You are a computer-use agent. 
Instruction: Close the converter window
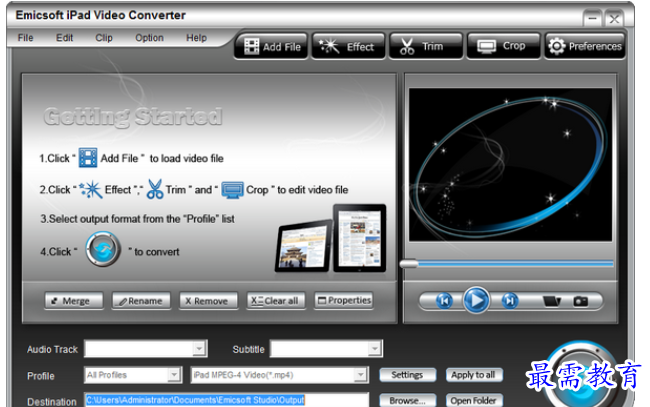click(x=614, y=19)
